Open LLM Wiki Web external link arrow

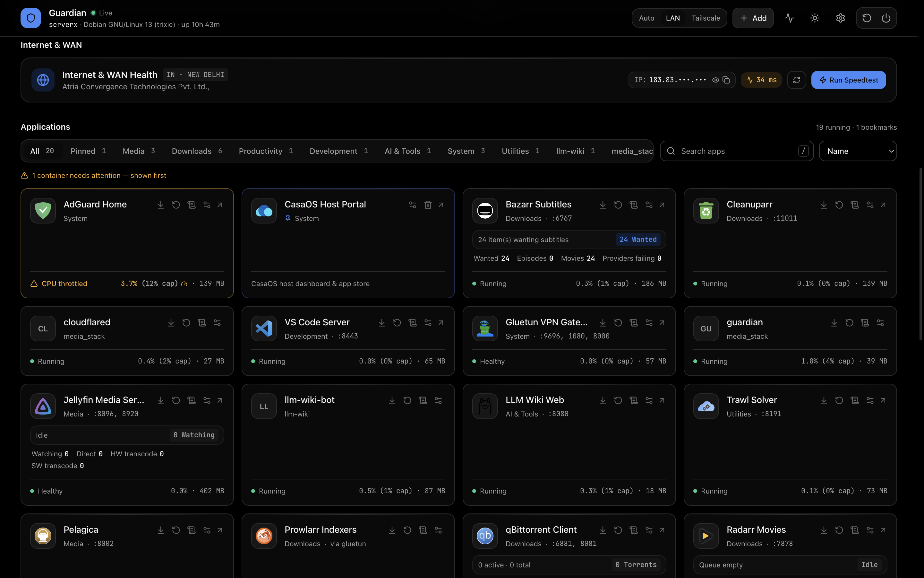pos(662,400)
